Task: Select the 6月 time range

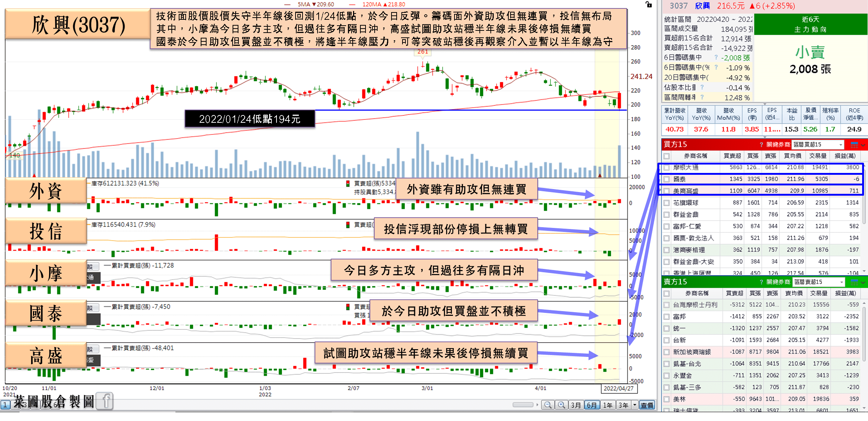Action: (x=591, y=405)
